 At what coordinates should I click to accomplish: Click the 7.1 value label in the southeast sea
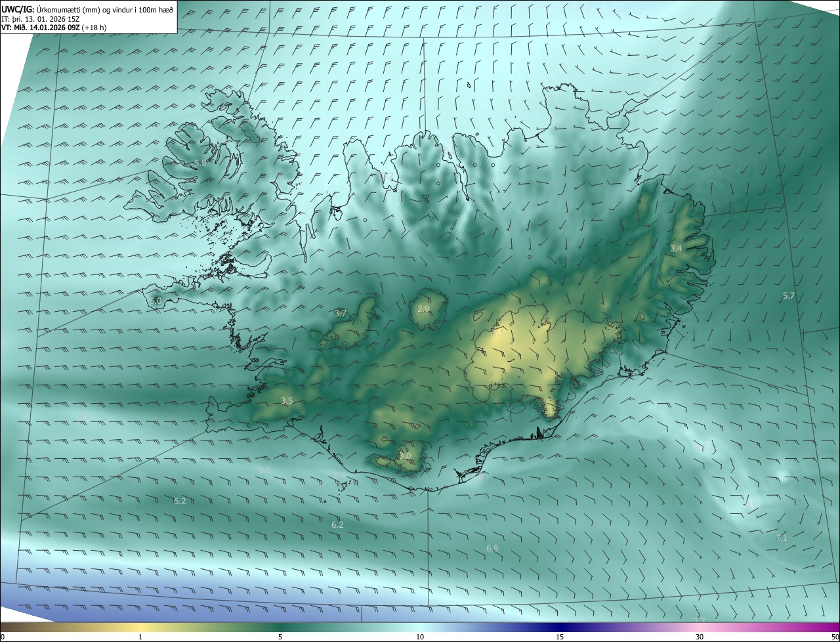[782, 538]
